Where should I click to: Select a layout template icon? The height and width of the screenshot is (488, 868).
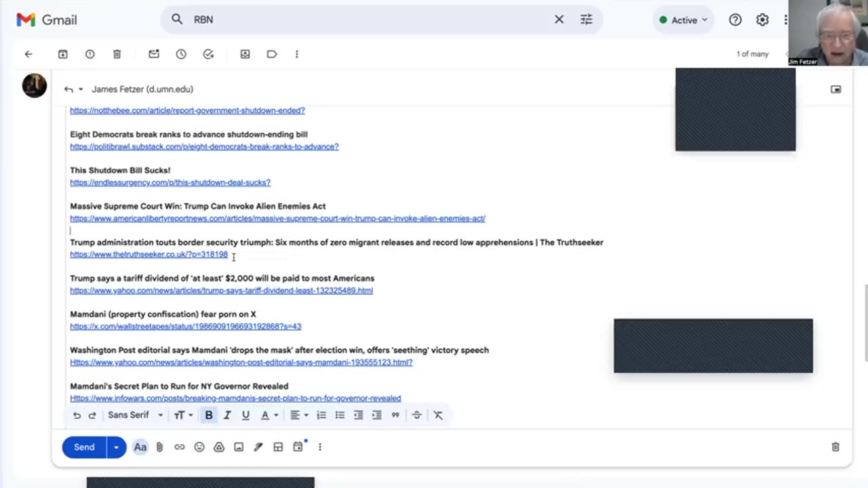pos(278,447)
